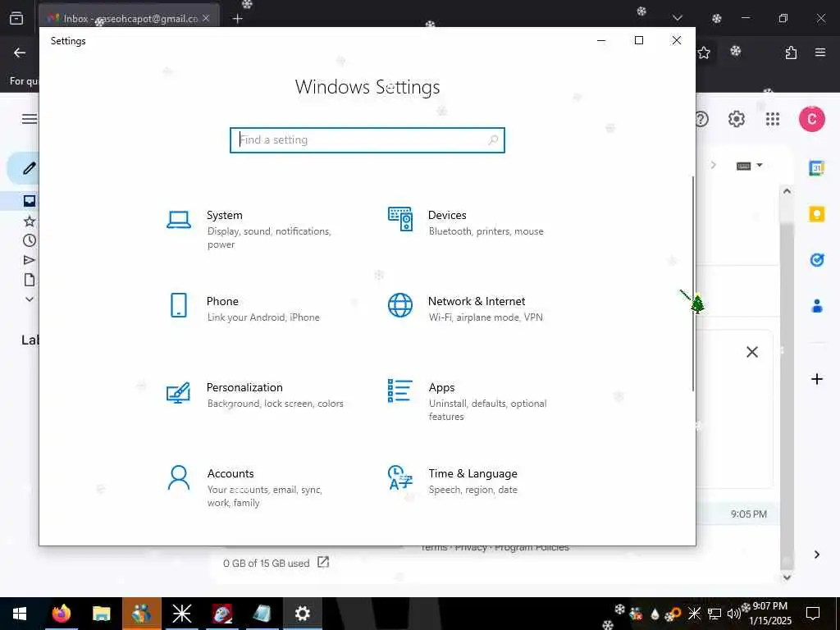The height and width of the screenshot is (630, 840).
Task: Open the taskbar clock and date
Action: 770,614
